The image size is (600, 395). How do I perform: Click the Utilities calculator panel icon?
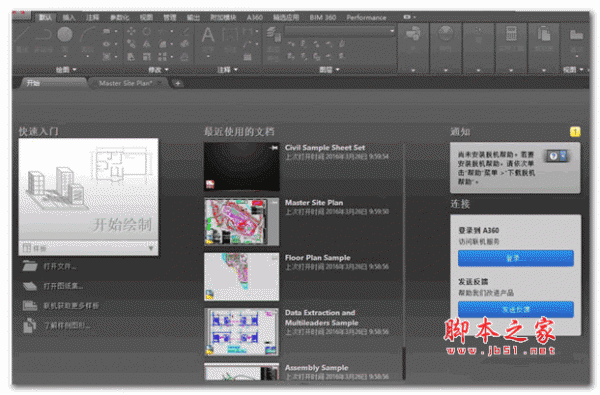[511, 33]
